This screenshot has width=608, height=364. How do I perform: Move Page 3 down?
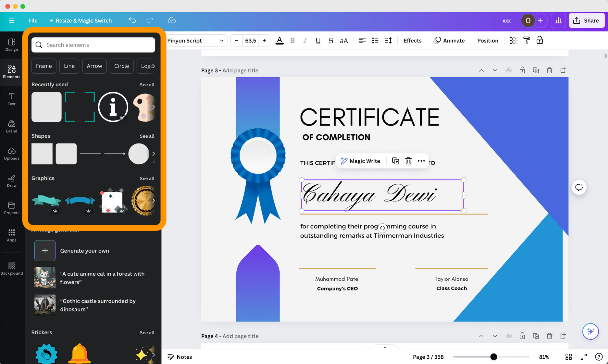[495, 70]
